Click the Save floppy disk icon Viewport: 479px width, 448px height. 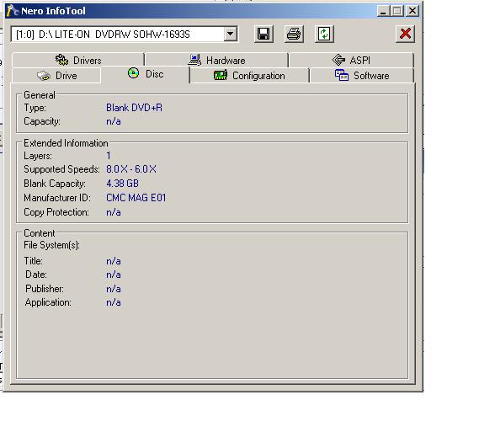pos(263,34)
